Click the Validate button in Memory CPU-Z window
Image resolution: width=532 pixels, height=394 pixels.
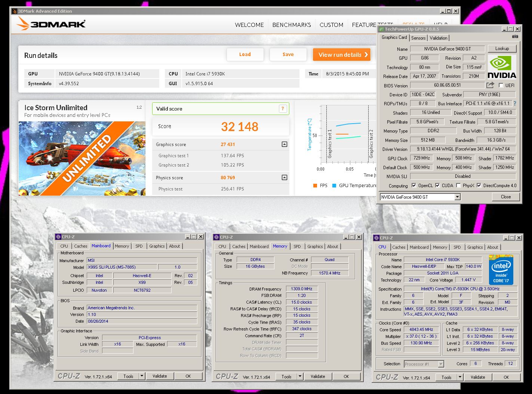[318, 377]
